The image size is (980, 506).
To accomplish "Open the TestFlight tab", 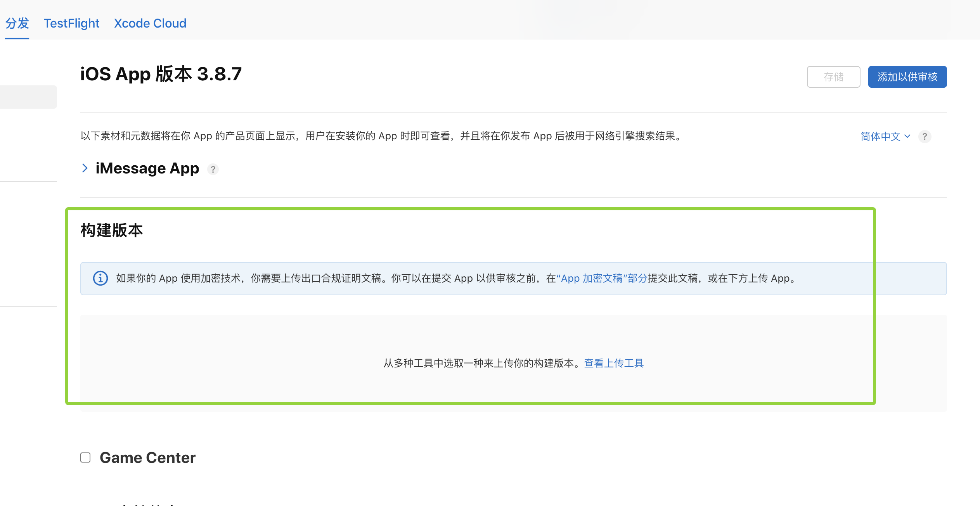I will pyautogui.click(x=71, y=23).
